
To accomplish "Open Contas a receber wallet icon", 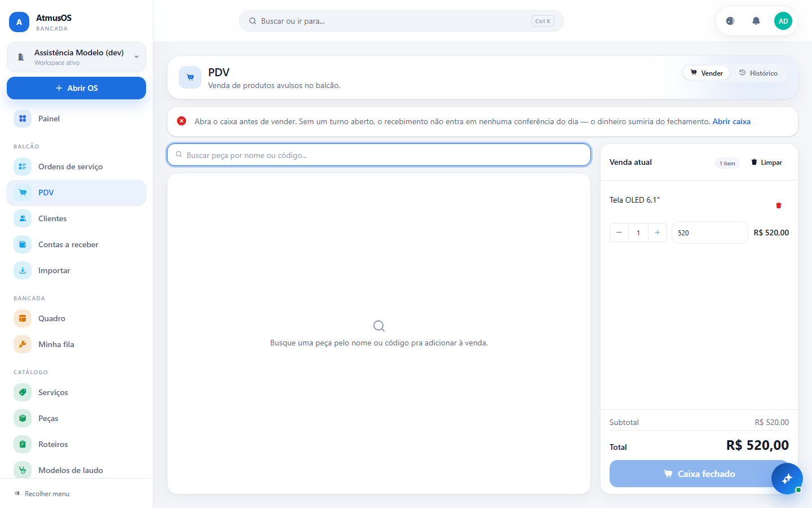I will [23, 244].
